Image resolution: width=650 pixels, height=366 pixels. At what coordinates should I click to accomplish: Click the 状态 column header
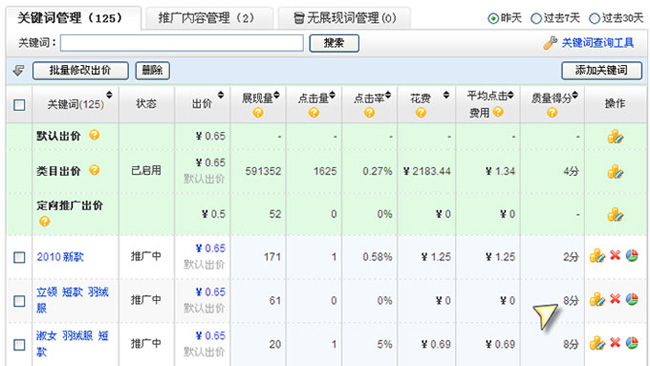point(146,104)
